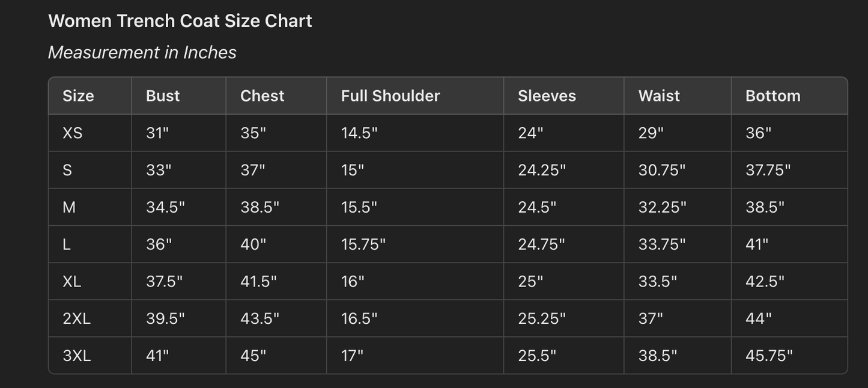Image resolution: width=868 pixels, height=388 pixels.
Task: Select the Bottom column header
Action: [x=772, y=96]
